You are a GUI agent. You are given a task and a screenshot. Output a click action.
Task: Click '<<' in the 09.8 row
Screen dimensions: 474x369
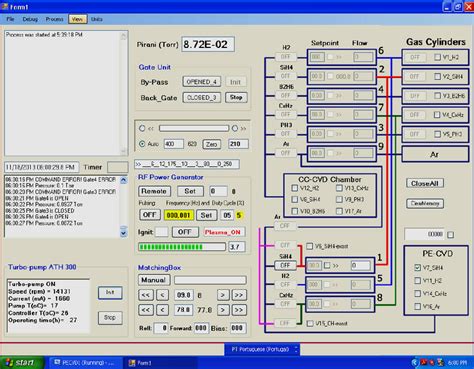coord(146,295)
